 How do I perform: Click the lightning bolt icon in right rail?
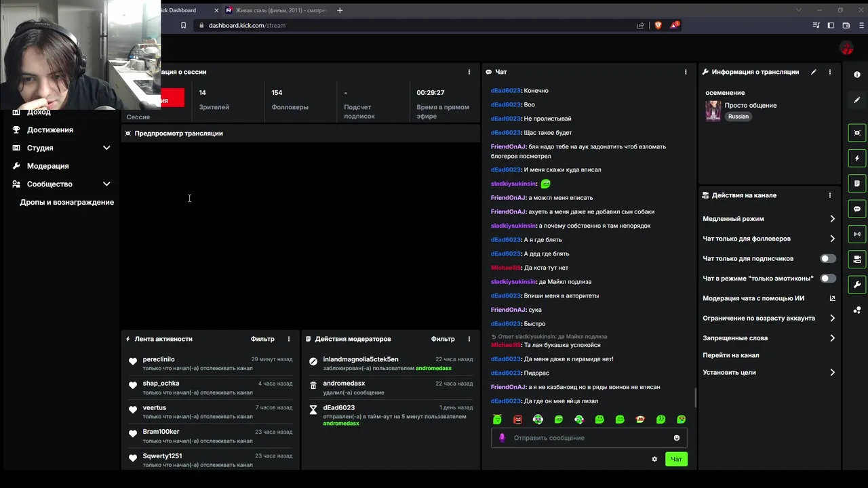857,158
